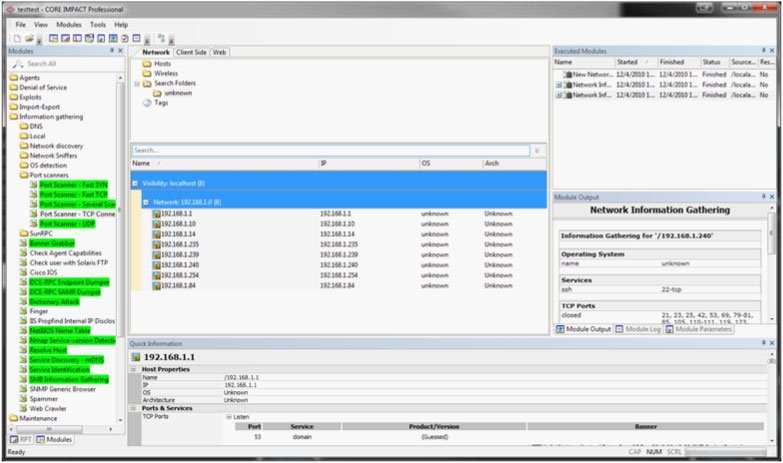
Task: Close the Executed Modules panel
Action: [x=772, y=50]
